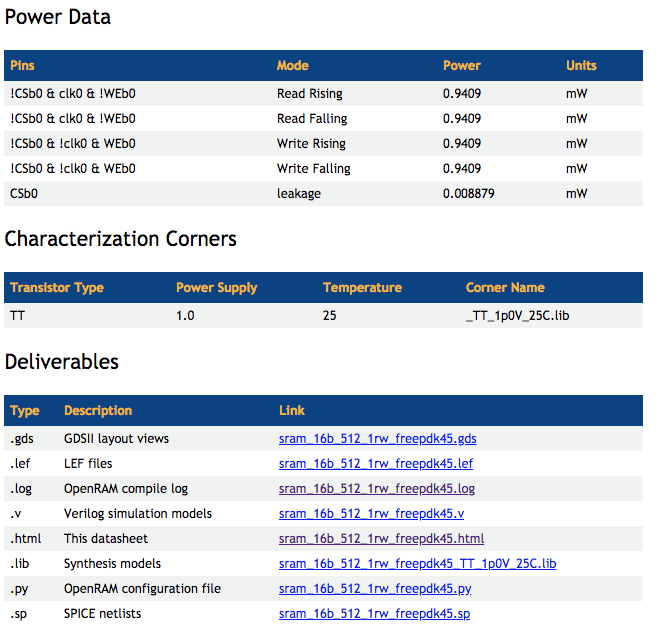This screenshot has width=660, height=631.
Task: Click the Transistor Type column header
Action: coord(57,288)
